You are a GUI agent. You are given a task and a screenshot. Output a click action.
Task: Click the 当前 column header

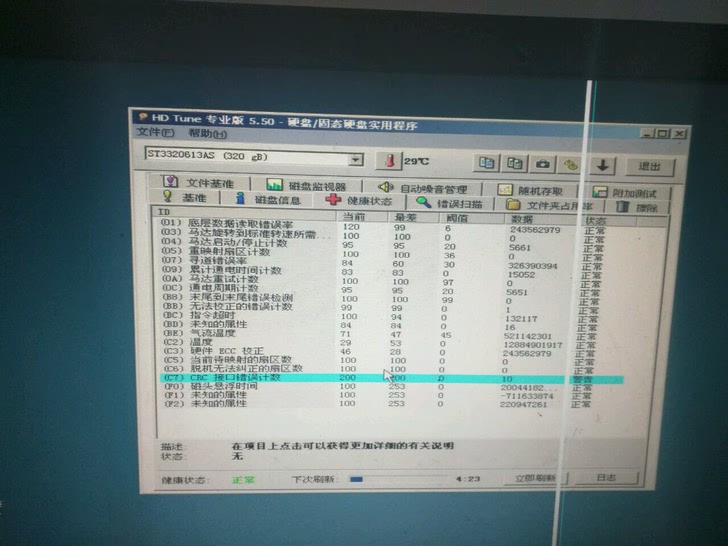(362, 216)
